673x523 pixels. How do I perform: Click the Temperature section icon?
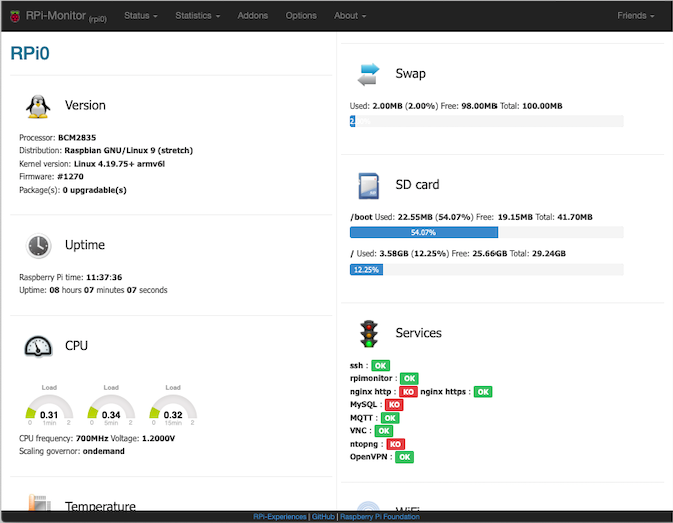coord(39,502)
